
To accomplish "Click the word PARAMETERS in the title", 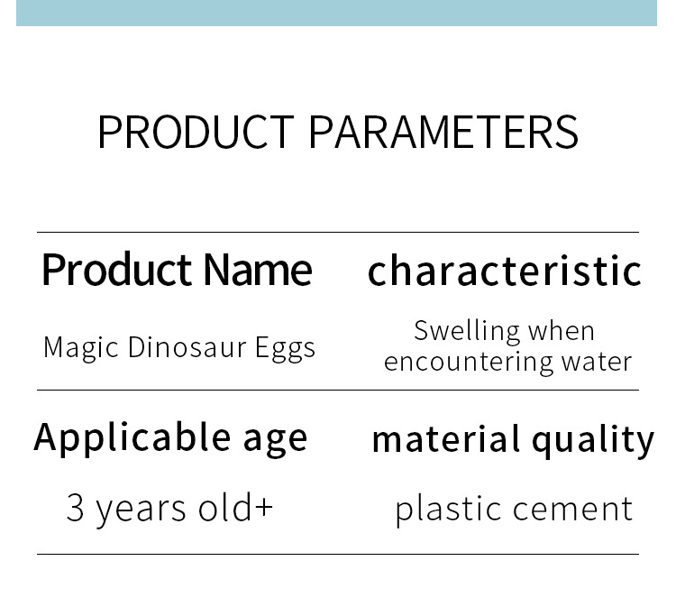I will [x=443, y=133].
